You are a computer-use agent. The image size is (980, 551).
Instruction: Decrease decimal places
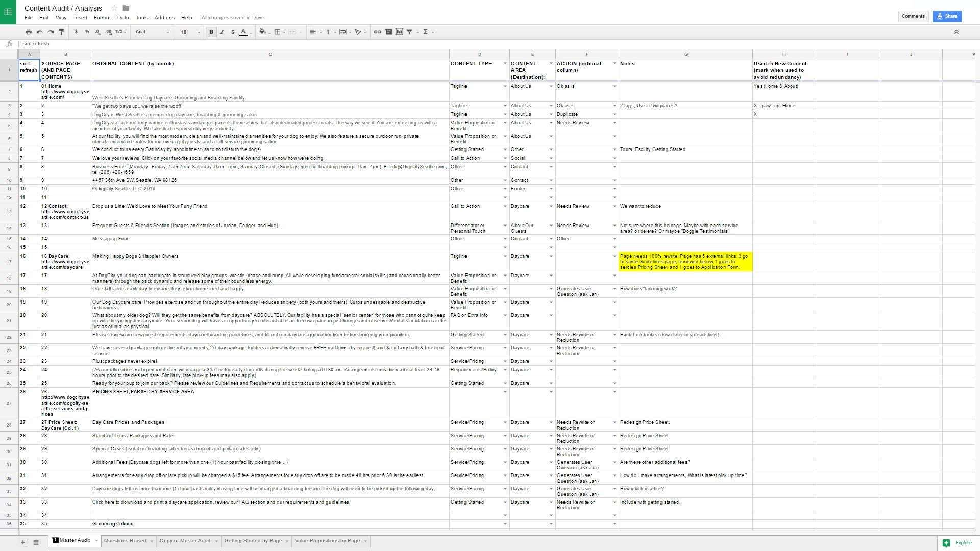click(98, 32)
